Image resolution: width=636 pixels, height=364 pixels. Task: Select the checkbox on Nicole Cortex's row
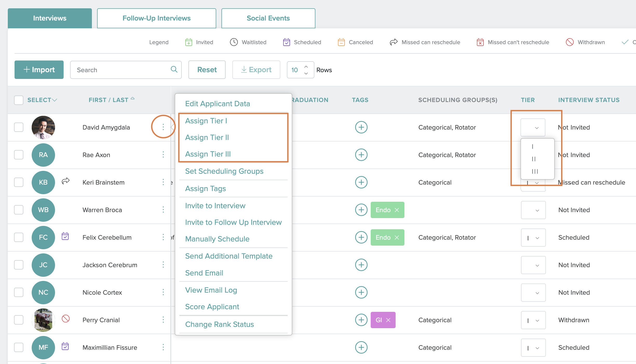click(x=18, y=292)
